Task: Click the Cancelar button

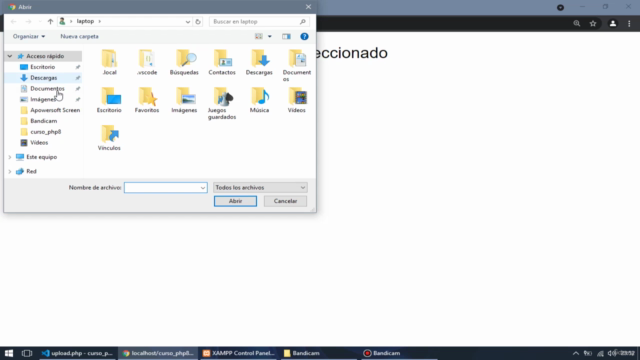Action: 285,201
